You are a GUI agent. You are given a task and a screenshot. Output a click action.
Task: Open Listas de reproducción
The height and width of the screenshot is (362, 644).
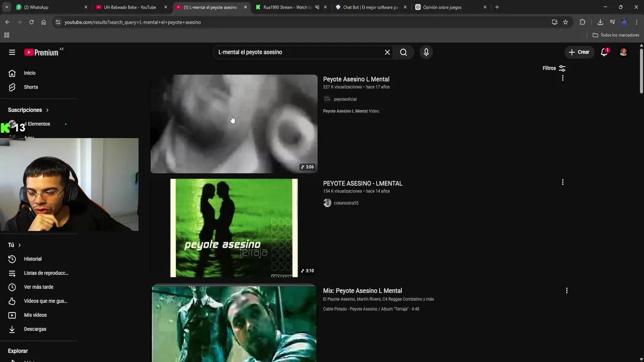[38, 273]
